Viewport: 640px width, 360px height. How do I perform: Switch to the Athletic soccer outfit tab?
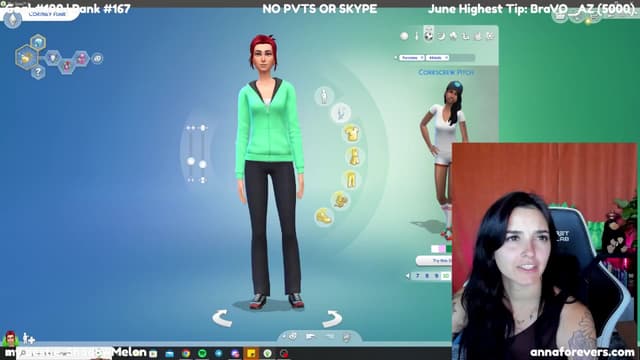pos(428,36)
